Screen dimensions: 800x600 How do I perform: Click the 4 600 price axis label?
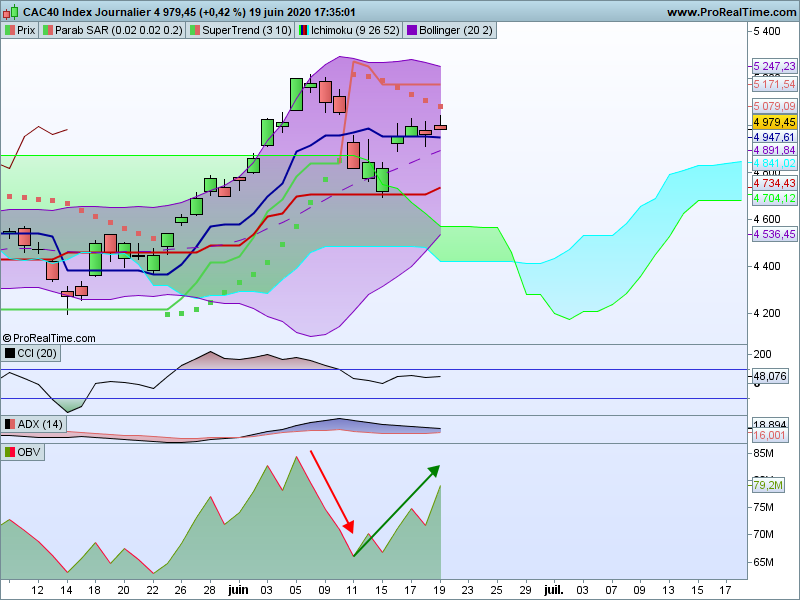click(767, 219)
